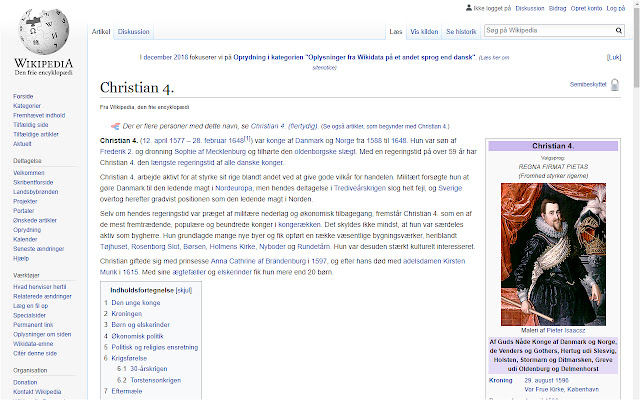Open the Vis kilden tab
The image size is (640, 400).
pos(424,32)
